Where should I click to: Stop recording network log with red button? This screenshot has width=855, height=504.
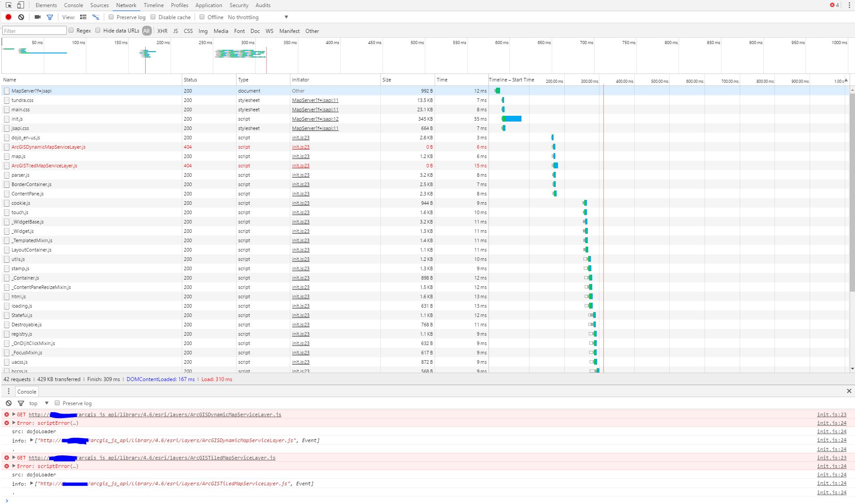[x=8, y=17]
